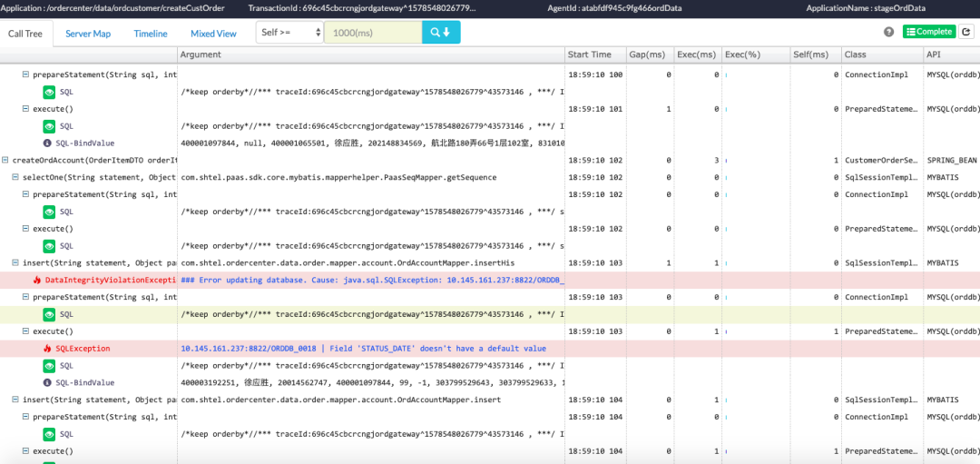Image resolution: width=980 pixels, height=464 pixels.
Task: Open the Timeline tab
Action: [x=151, y=34]
